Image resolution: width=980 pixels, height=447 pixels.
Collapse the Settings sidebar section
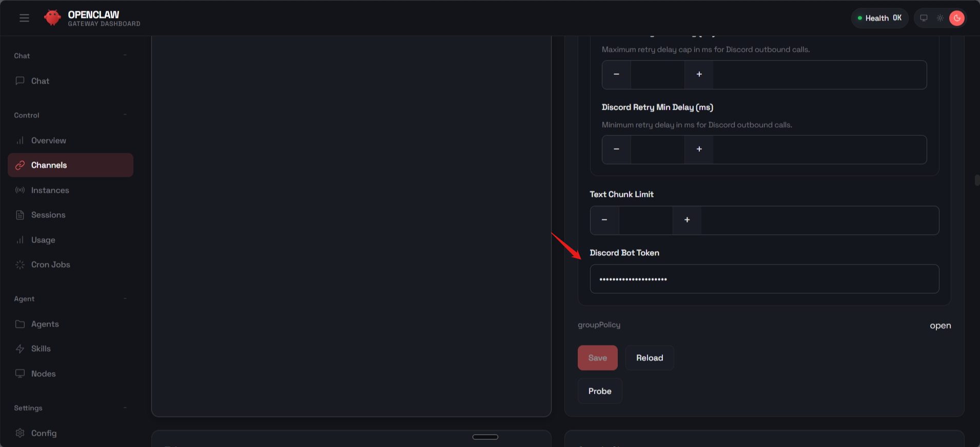coord(125,408)
